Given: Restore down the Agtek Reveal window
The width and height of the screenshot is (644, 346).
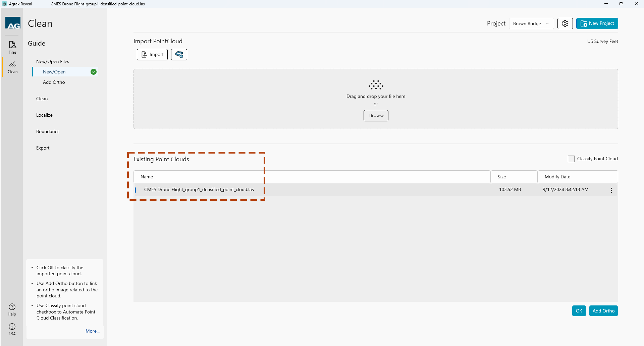Looking at the screenshot, I should pos(621,4).
